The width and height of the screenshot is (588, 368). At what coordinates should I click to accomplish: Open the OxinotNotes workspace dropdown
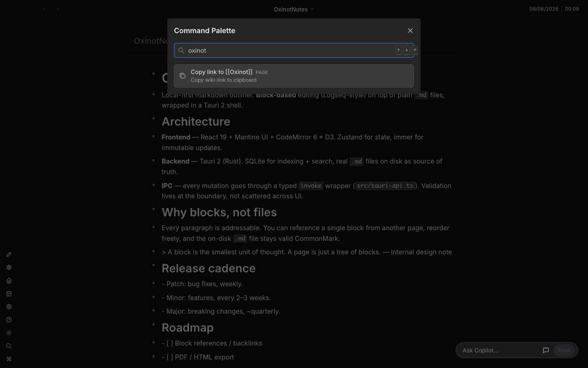click(x=294, y=9)
